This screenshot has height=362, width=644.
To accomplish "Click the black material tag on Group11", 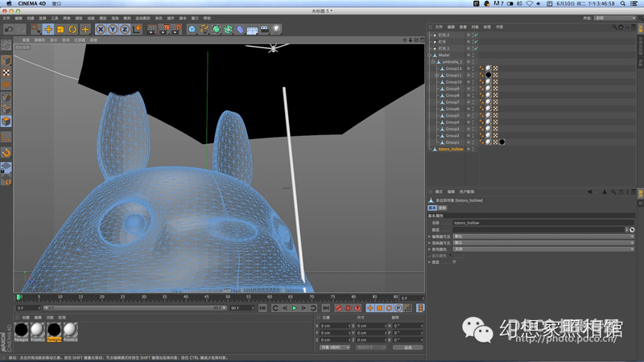I will [x=489, y=75].
